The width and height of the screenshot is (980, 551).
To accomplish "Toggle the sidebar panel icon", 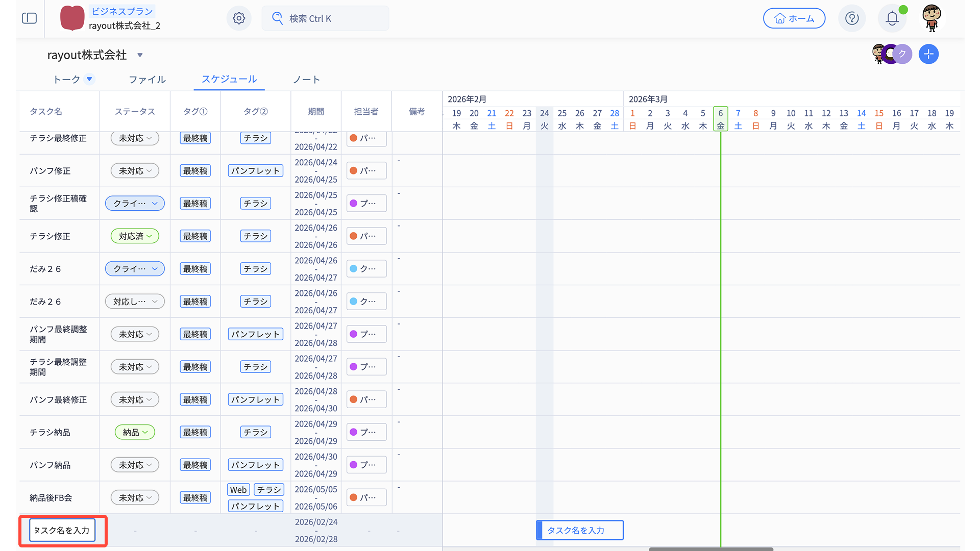I will coord(29,18).
